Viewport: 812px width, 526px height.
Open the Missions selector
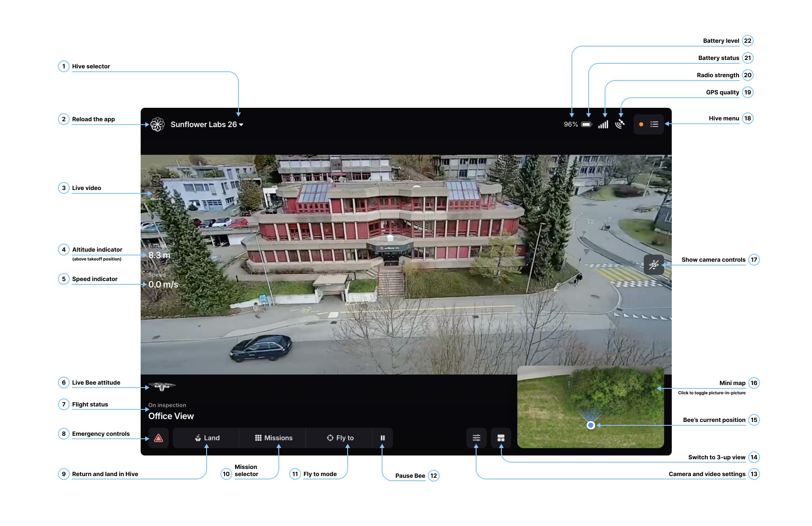[x=273, y=438]
